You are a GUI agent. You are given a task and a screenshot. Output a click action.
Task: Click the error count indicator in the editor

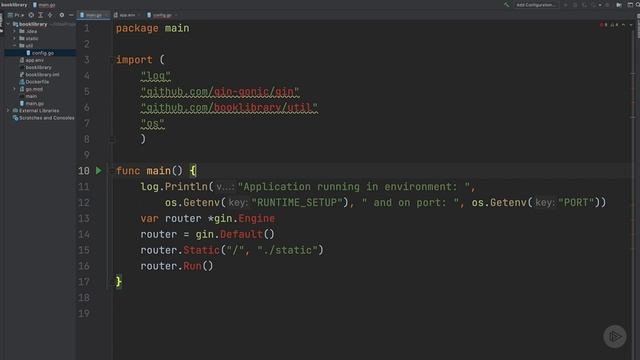[x=603, y=25]
